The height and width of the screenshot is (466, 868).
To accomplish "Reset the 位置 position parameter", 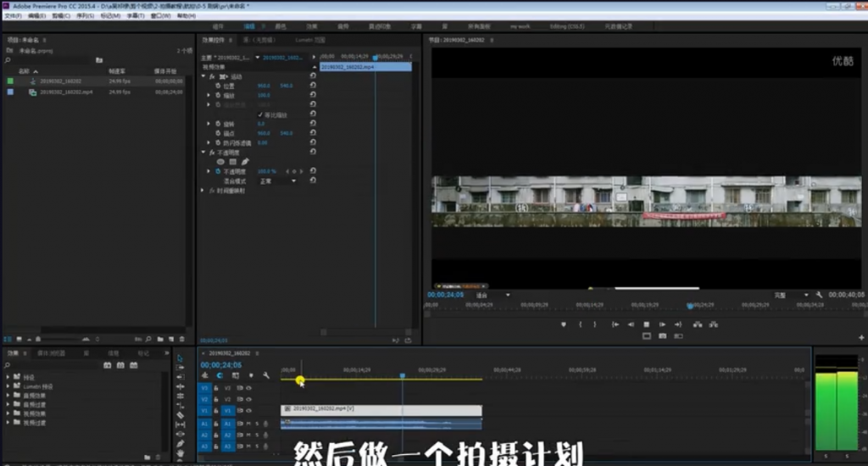I will click(313, 86).
